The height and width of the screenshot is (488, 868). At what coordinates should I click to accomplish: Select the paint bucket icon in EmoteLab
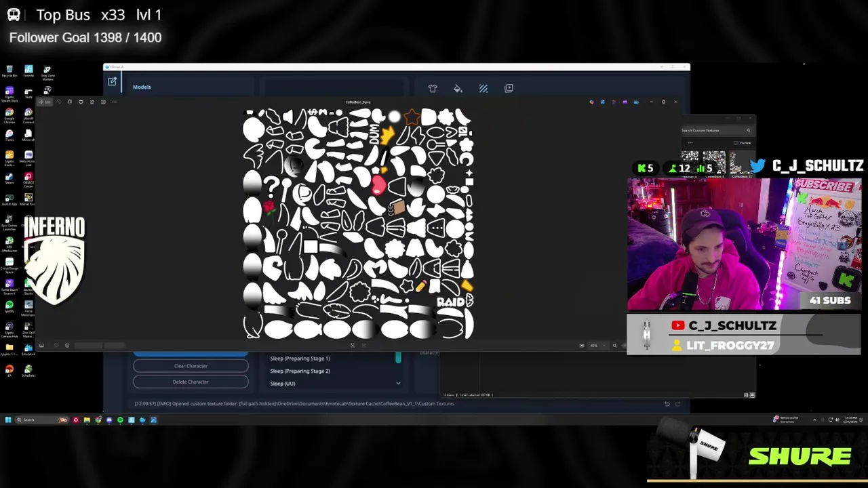pyautogui.click(x=458, y=88)
